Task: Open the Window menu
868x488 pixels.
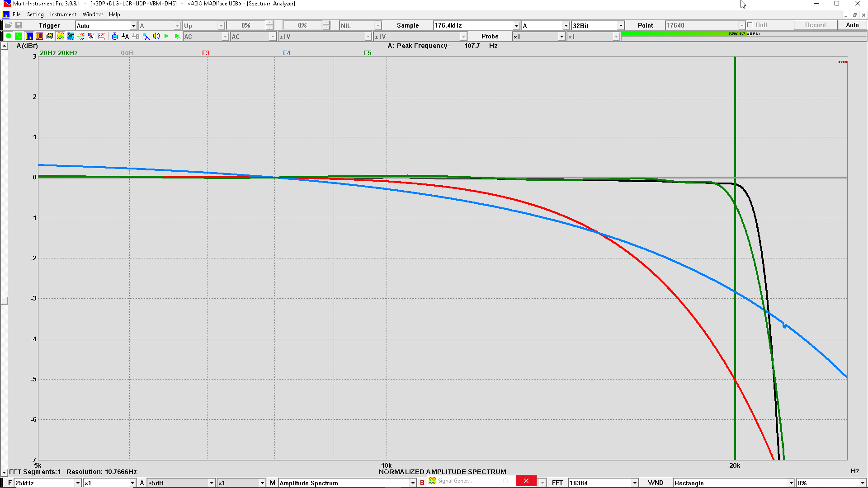Action: (92, 14)
